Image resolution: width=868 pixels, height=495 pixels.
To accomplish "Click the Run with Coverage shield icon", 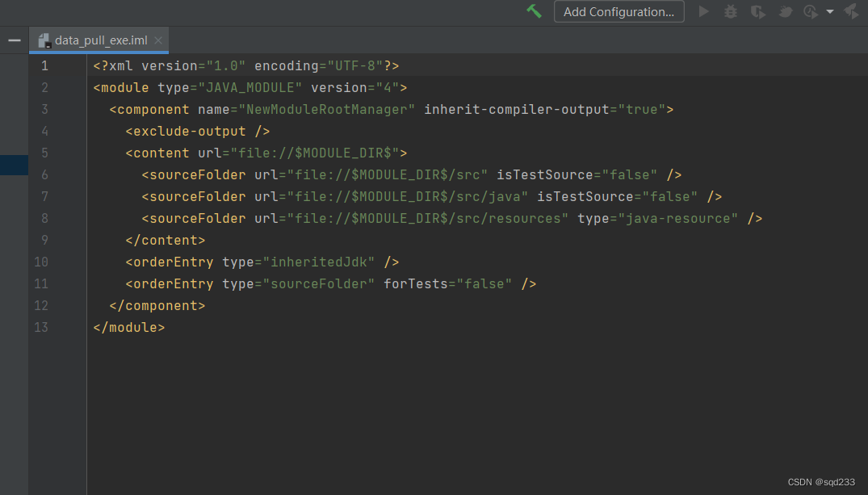I will click(758, 11).
